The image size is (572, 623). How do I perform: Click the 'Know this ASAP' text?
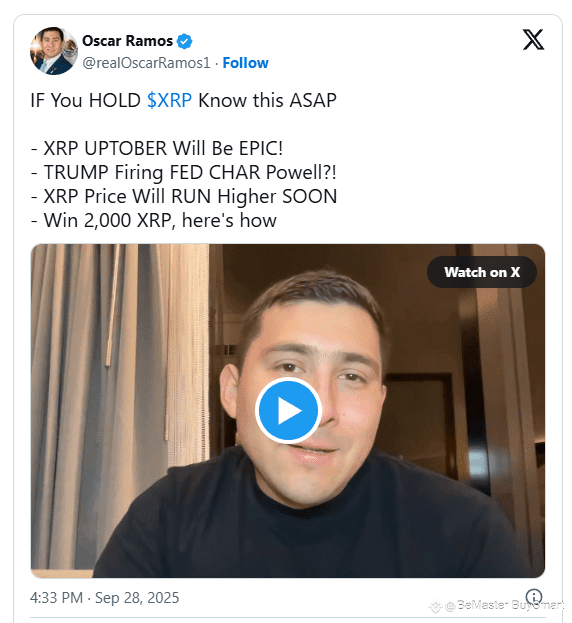(267, 100)
